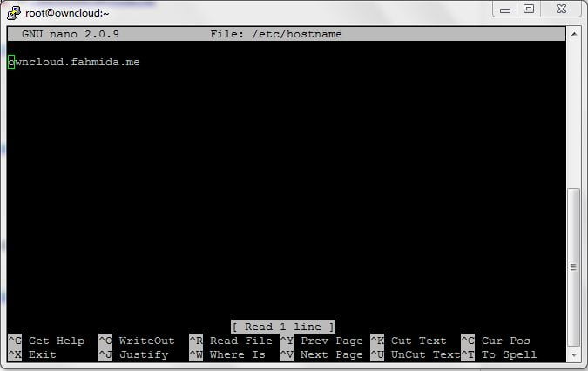
Task: Maximize the PuTTY terminal window
Action: pyautogui.click(x=528, y=10)
